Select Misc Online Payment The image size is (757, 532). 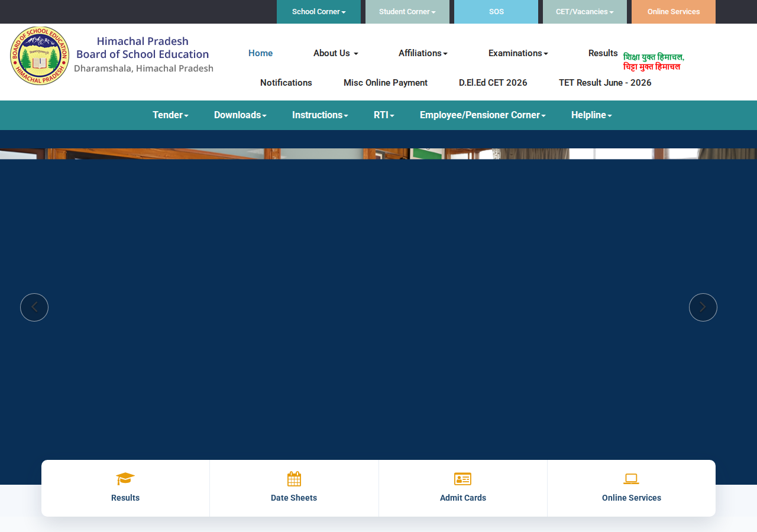click(x=386, y=83)
